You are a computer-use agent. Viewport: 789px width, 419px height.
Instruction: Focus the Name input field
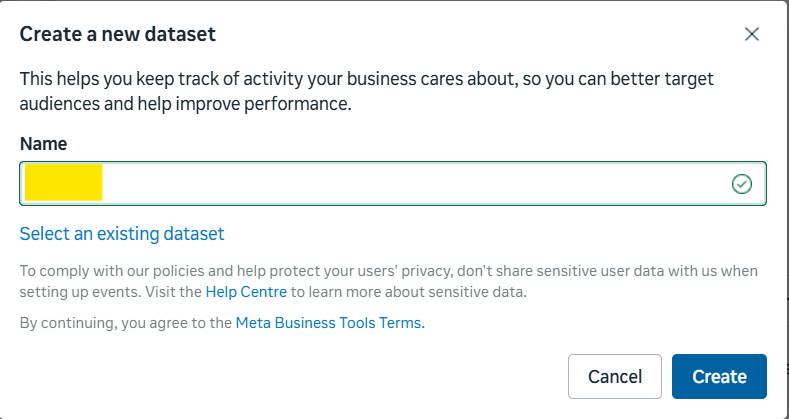point(400,183)
